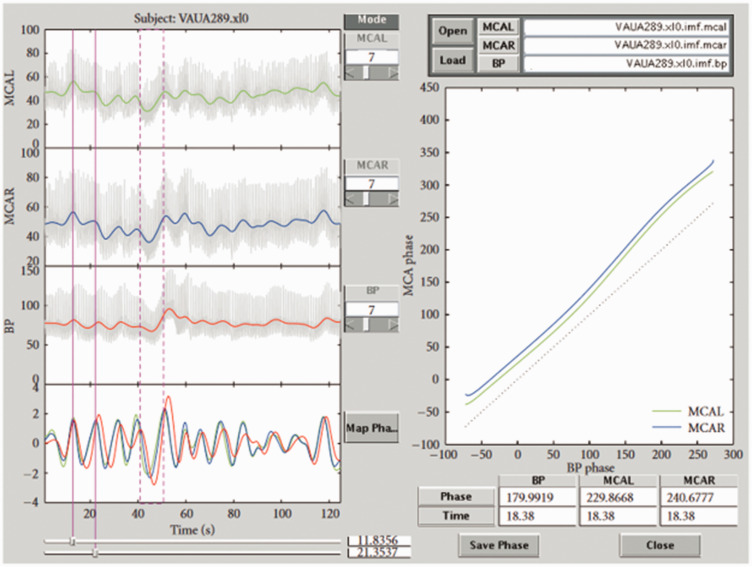Click the BP file selector button
The image size is (752, 567).
[498, 63]
